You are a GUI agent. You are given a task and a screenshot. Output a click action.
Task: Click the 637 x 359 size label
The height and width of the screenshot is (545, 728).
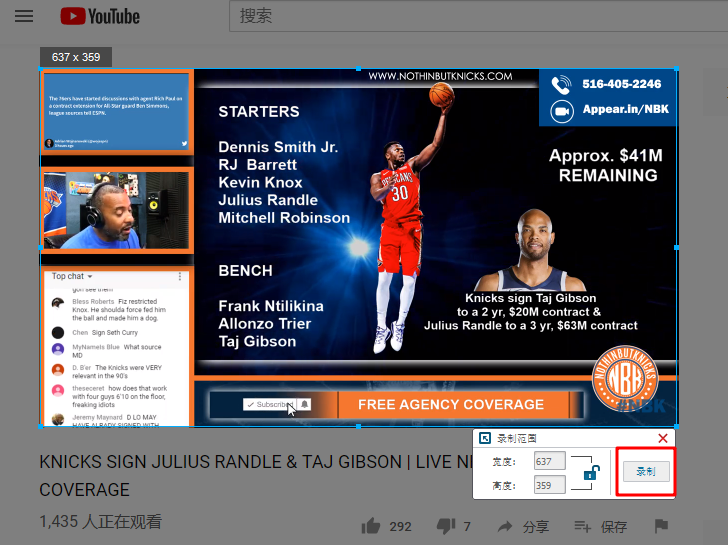pyautogui.click(x=76, y=57)
